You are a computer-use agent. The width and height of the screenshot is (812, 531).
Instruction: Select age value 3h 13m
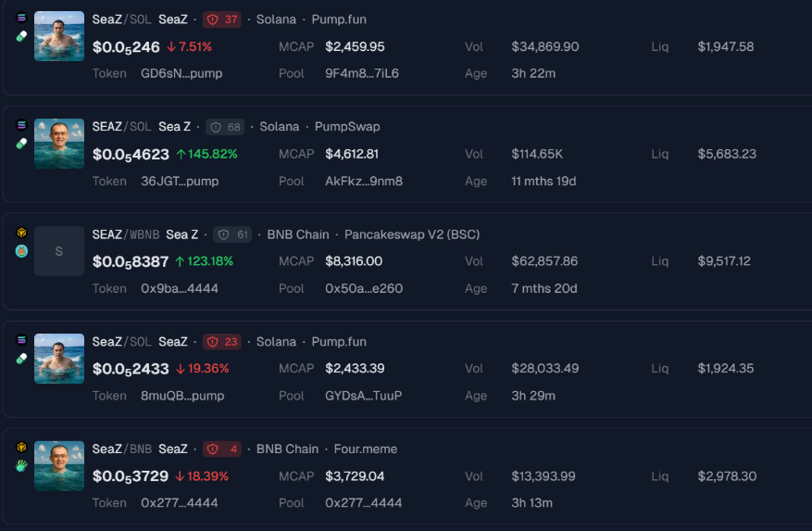click(x=531, y=503)
